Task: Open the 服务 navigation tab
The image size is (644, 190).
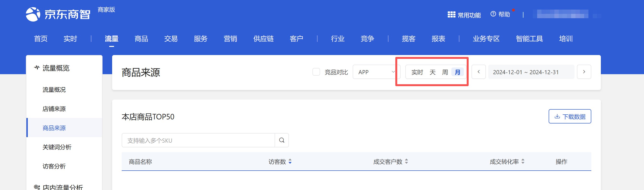Action: coord(201,39)
